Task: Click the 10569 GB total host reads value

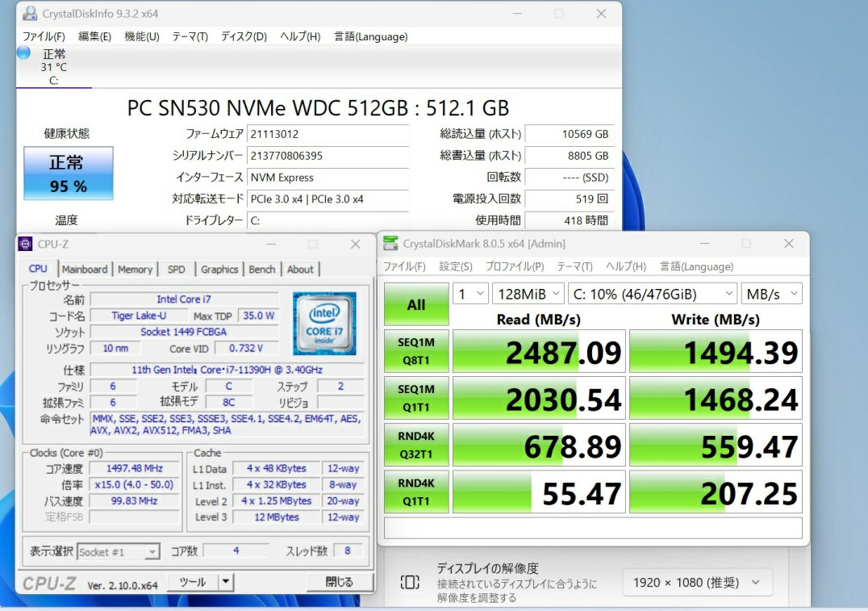Action: (x=569, y=134)
